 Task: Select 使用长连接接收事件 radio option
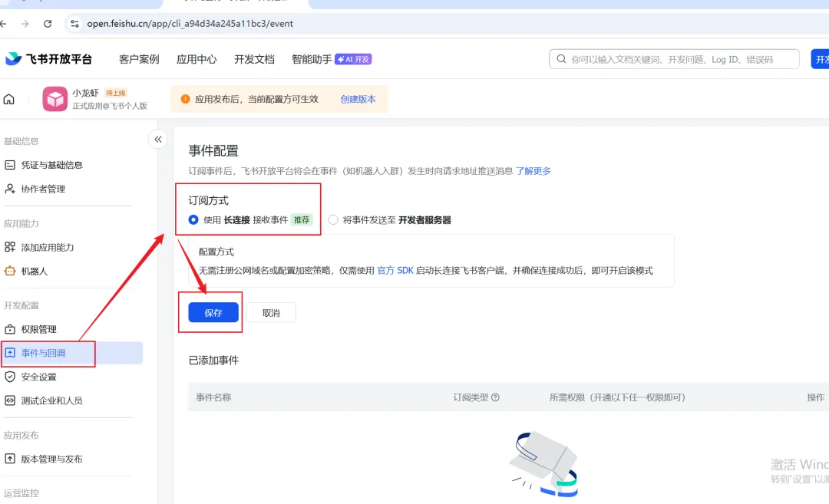click(x=193, y=219)
